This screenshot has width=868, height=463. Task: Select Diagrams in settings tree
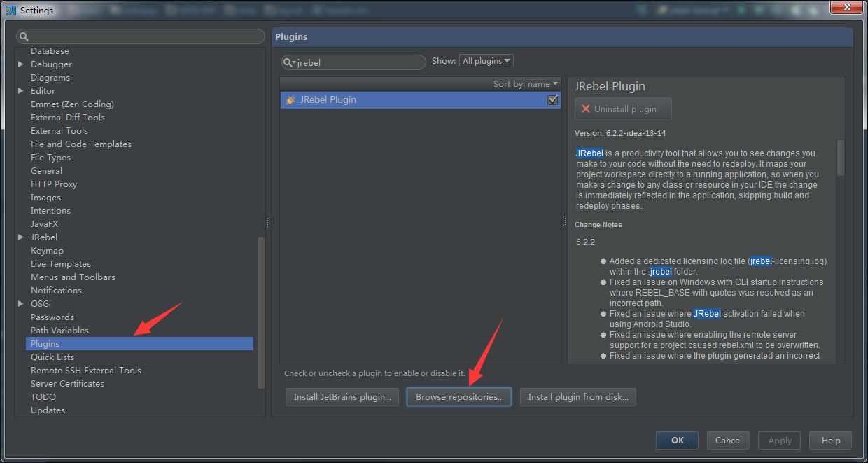(50, 78)
